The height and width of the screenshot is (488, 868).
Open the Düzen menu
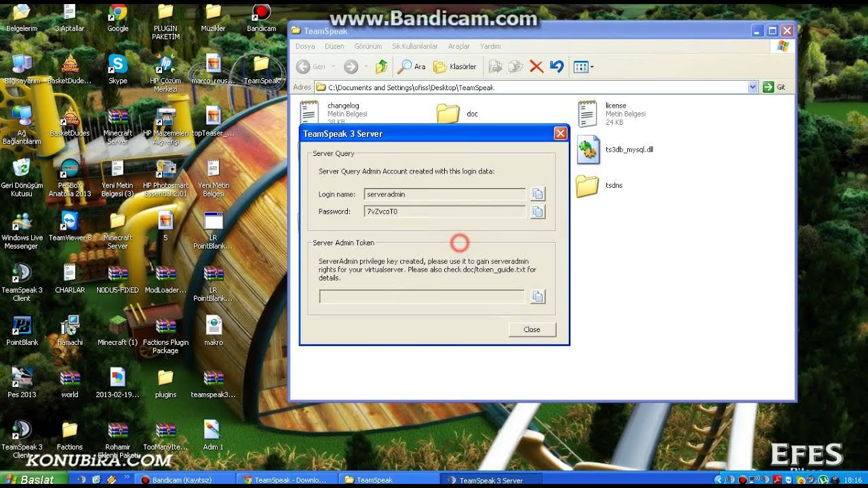[x=334, y=46]
